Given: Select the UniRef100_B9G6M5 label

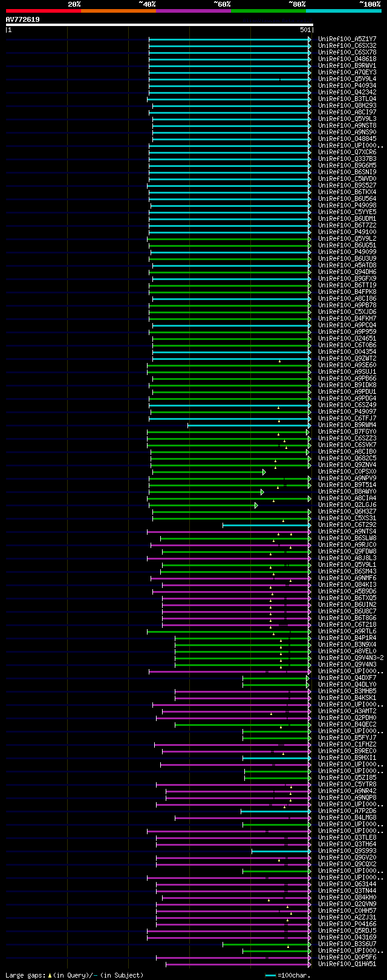Looking at the screenshot, I should pyautogui.click(x=347, y=166).
